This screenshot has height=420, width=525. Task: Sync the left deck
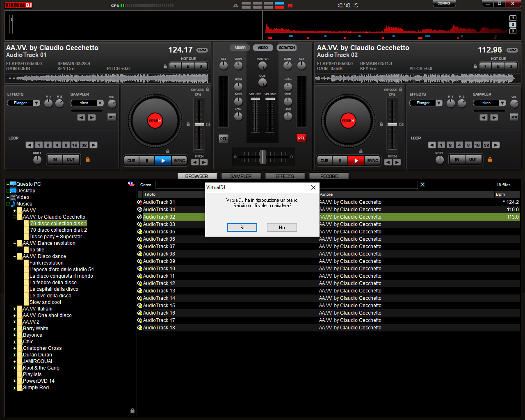[x=179, y=160]
